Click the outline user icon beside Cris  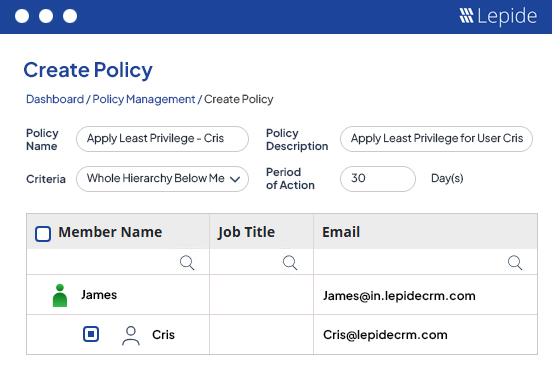coord(131,335)
